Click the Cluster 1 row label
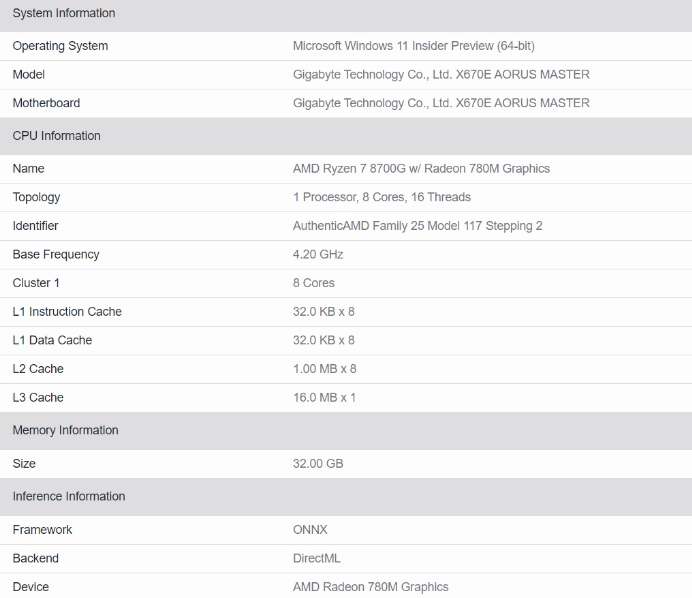 (36, 283)
